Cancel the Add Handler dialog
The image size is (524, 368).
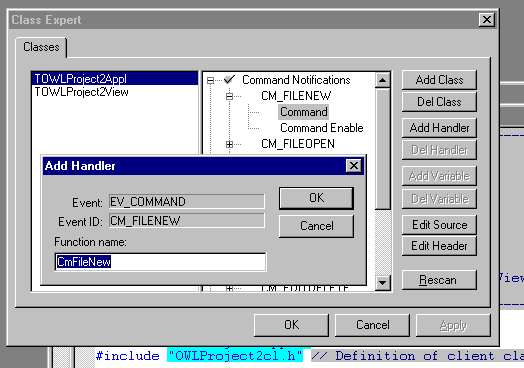[x=316, y=226]
